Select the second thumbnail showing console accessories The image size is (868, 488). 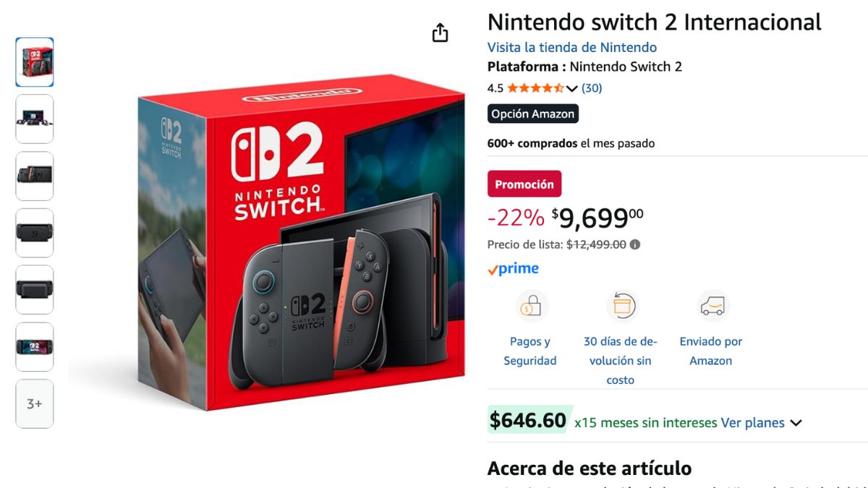coord(35,119)
